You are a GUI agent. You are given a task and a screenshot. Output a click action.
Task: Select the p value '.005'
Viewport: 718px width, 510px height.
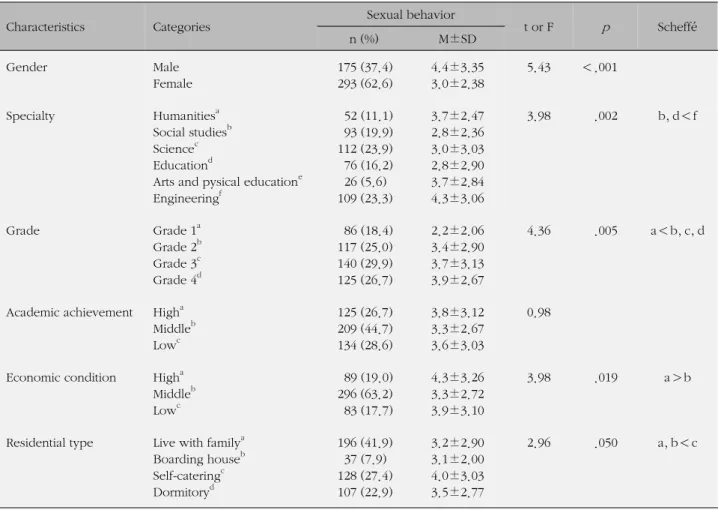tap(606, 230)
